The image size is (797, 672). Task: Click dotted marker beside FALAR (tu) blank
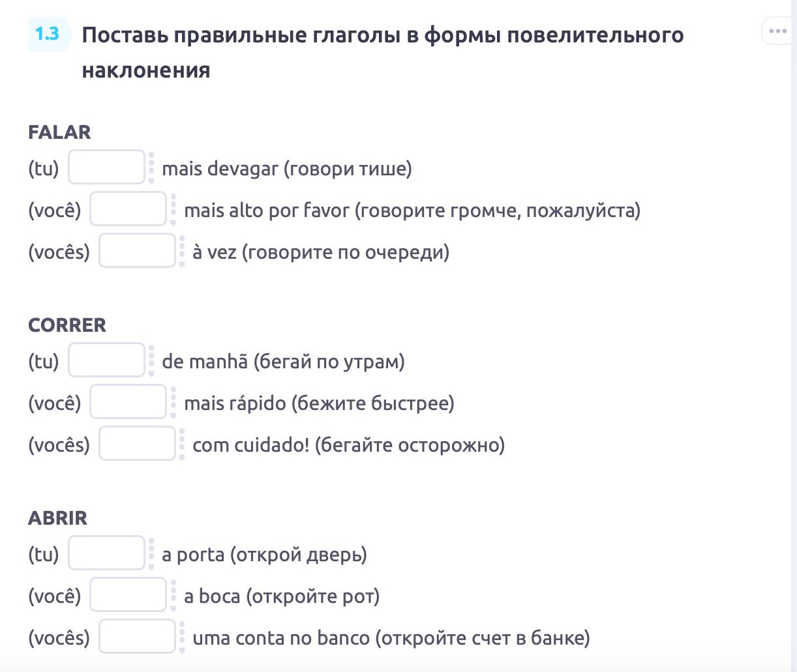click(151, 168)
